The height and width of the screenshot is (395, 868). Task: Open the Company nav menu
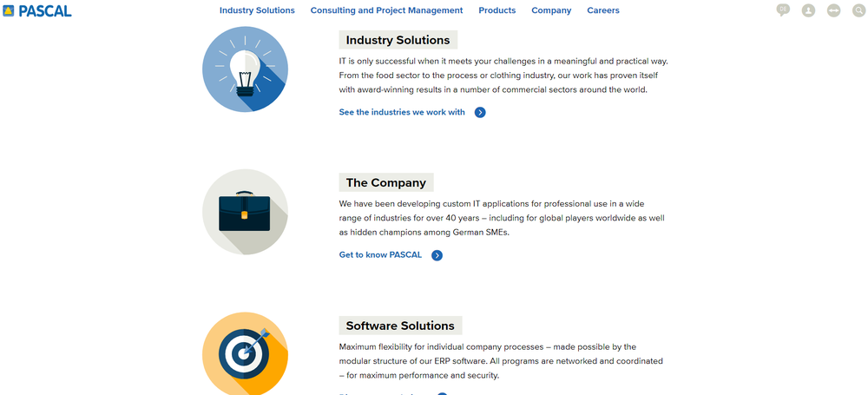pos(551,10)
